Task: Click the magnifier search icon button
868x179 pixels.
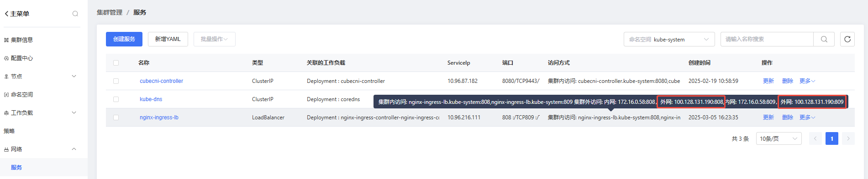Action: tap(824, 39)
